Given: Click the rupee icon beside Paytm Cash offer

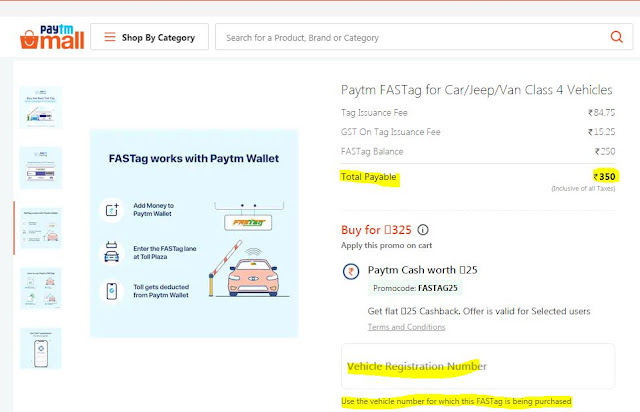Looking at the screenshot, I should [351, 271].
